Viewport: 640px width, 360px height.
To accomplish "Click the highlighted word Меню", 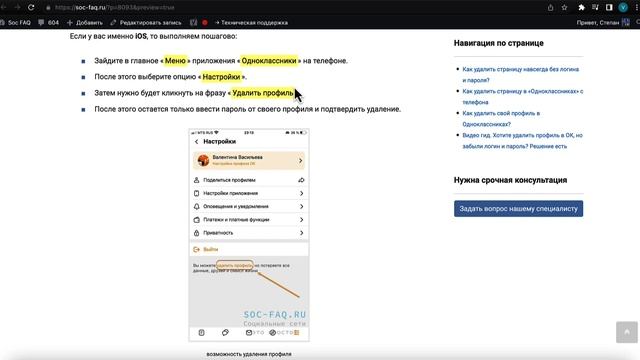I will pos(176,61).
